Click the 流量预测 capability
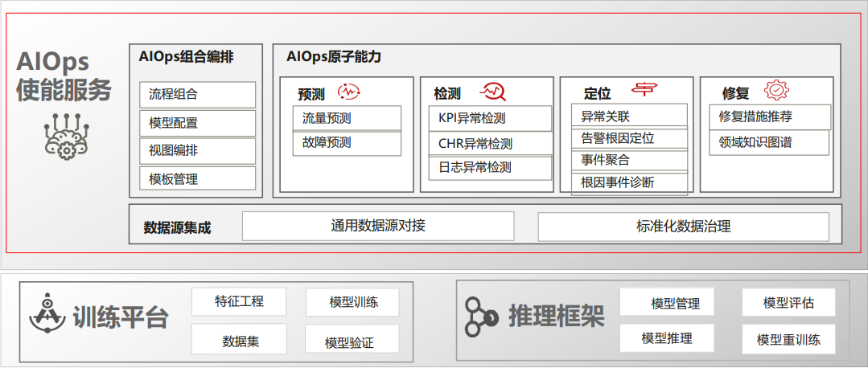The image size is (868, 368). point(347,117)
